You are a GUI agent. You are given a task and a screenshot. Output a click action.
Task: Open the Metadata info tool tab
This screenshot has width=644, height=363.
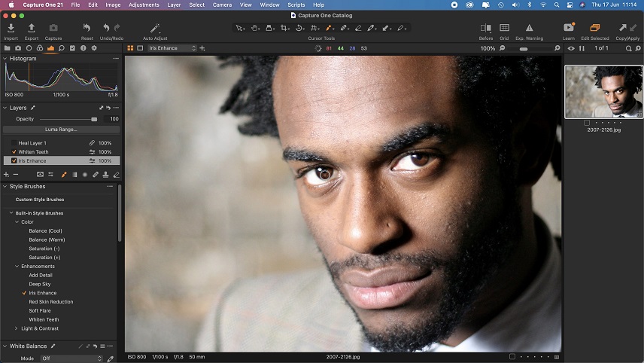(x=84, y=48)
